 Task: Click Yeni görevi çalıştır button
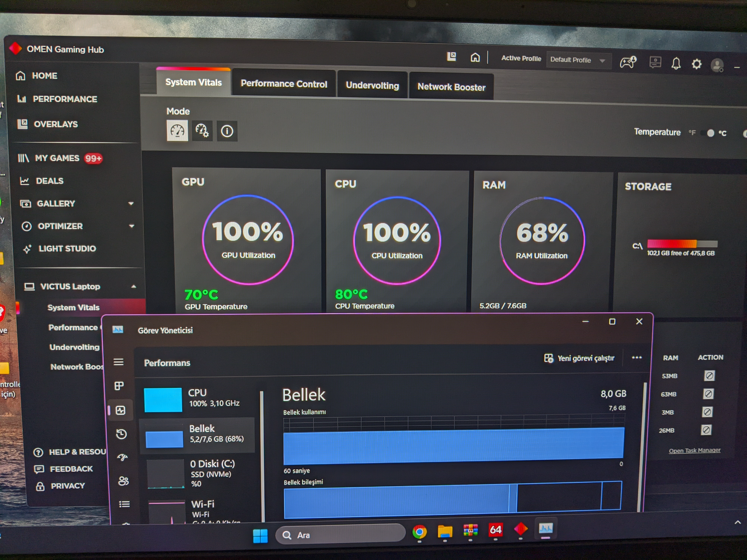pos(579,358)
